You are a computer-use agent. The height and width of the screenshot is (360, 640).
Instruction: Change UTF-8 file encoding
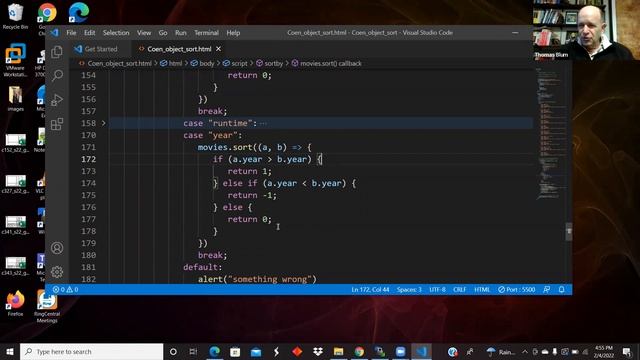coord(437,289)
